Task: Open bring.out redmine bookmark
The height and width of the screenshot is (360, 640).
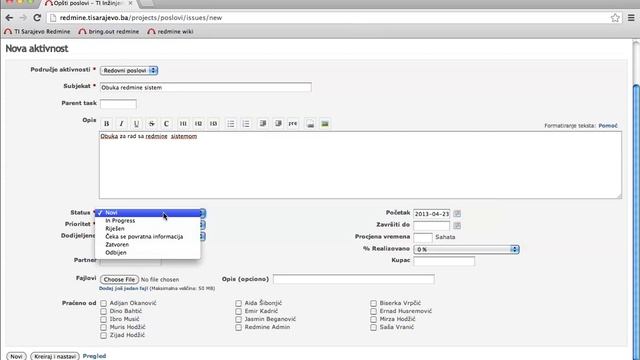Action: pos(109,31)
